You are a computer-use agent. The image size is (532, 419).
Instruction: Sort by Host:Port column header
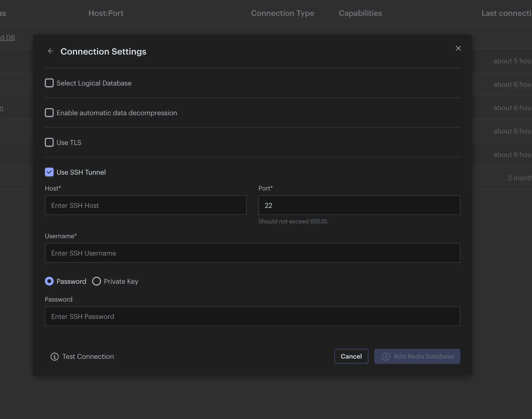[106, 13]
